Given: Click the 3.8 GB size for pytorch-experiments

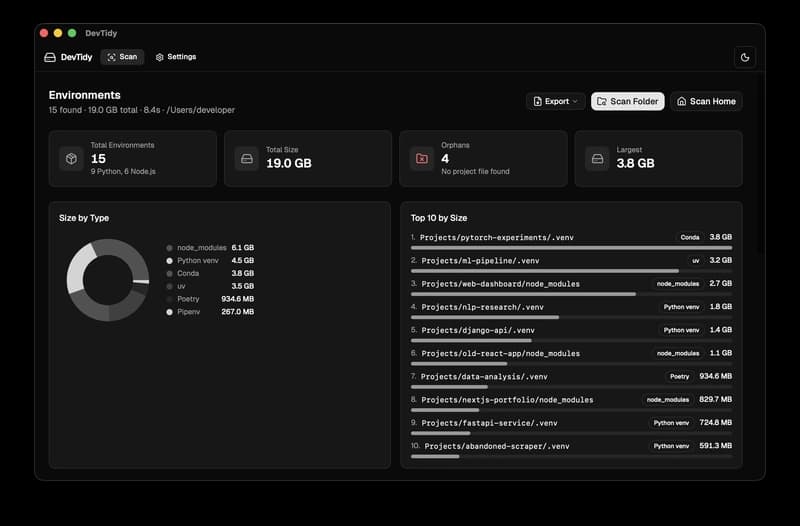Looking at the screenshot, I should (x=720, y=237).
